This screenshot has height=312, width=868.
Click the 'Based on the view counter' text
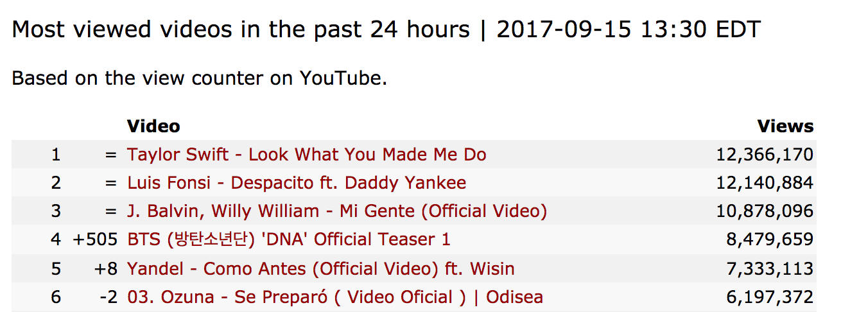(x=199, y=78)
